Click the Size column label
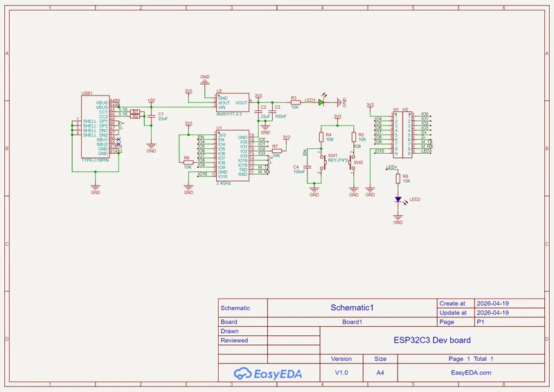Image resolution: width=554 pixels, height=392 pixels. point(380,359)
